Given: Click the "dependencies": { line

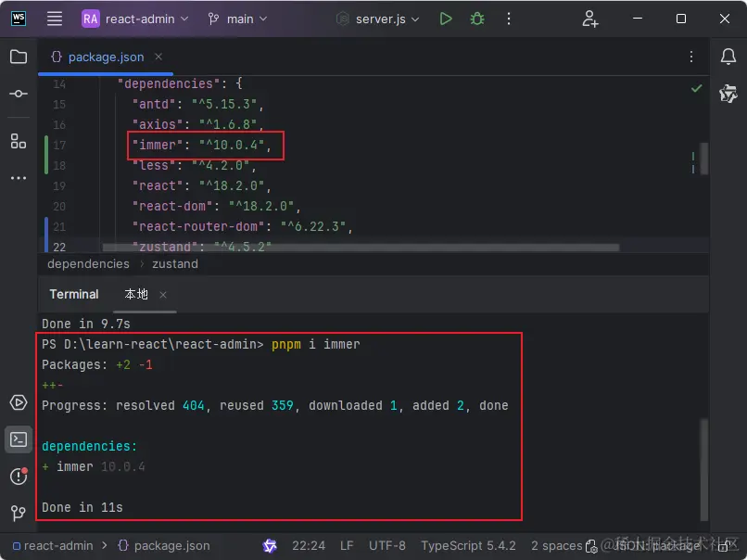Looking at the screenshot, I should click(180, 83).
